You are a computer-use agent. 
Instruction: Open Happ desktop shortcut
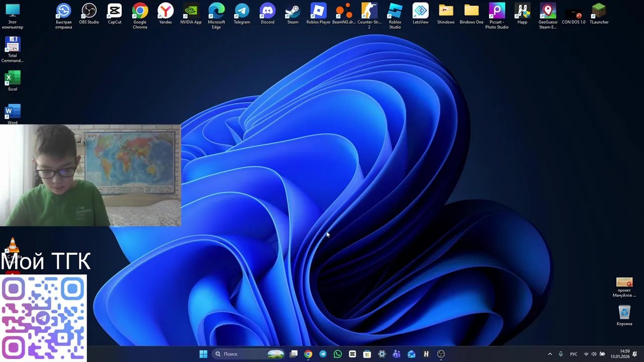click(522, 14)
